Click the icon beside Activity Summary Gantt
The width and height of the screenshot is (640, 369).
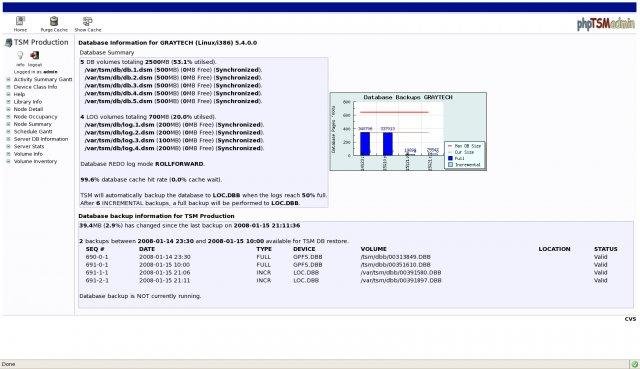[8, 80]
